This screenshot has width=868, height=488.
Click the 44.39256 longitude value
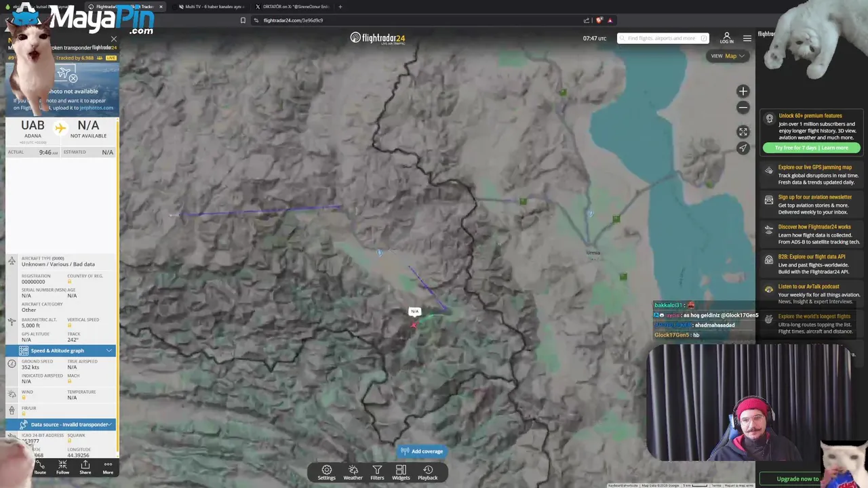click(x=79, y=455)
